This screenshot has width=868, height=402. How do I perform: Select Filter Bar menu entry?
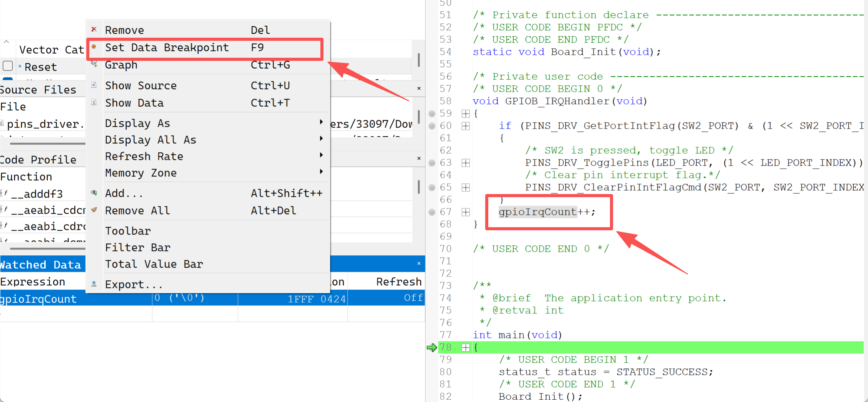click(137, 248)
